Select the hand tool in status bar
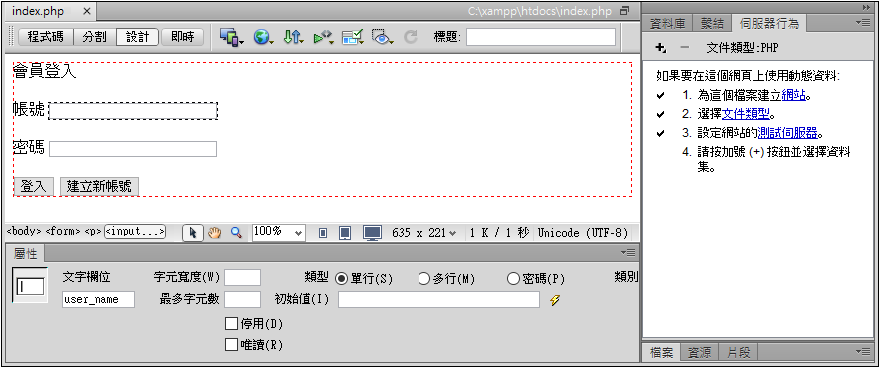The width and height of the screenshot is (880, 368). point(214,233)
